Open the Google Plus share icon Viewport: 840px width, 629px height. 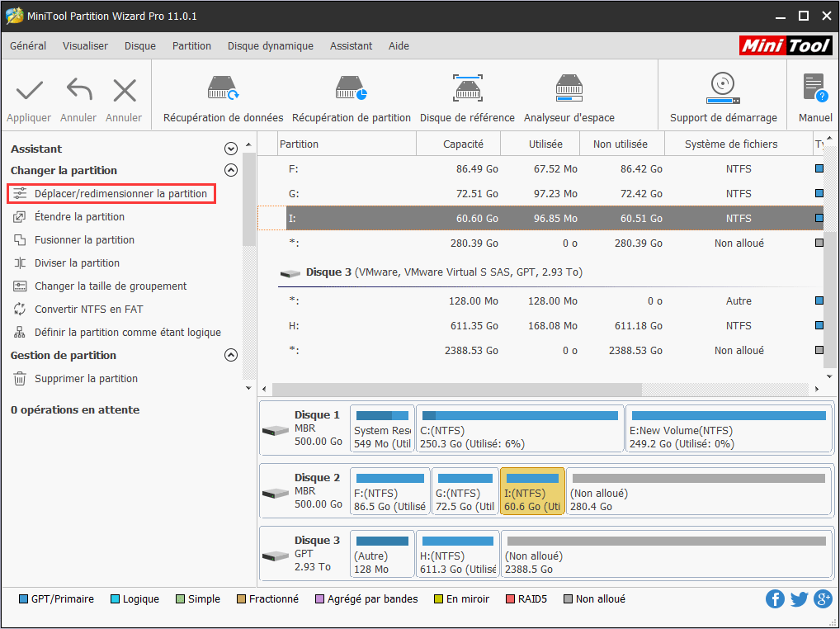(823, 599)
